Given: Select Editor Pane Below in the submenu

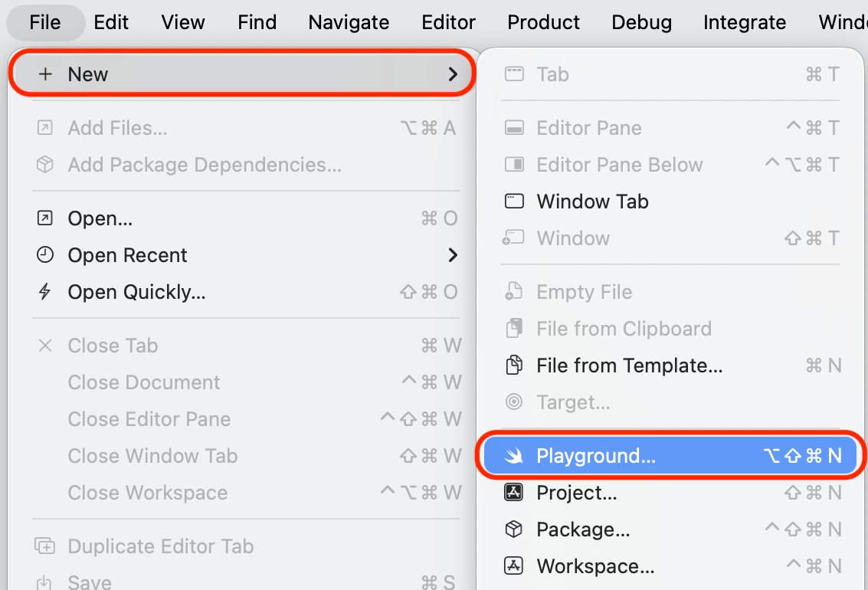Looking at the screenshot, I should 671,165.
